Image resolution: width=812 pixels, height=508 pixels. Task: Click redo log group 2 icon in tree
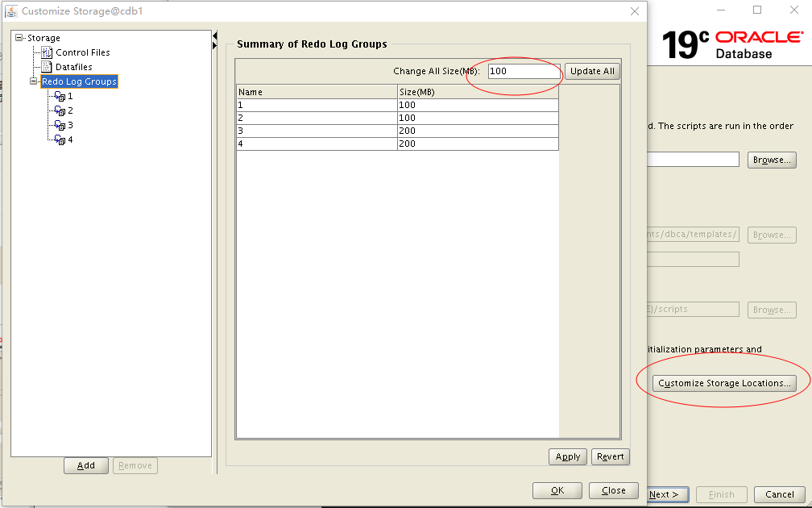(60, 111)
